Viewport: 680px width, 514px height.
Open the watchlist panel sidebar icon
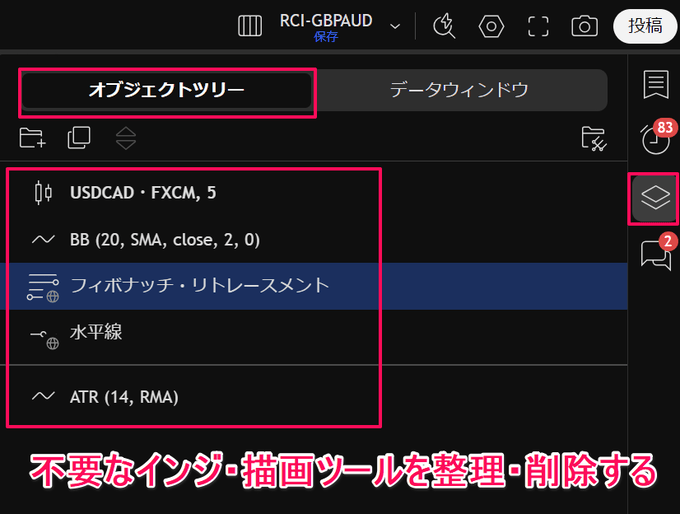coord(656,84)
